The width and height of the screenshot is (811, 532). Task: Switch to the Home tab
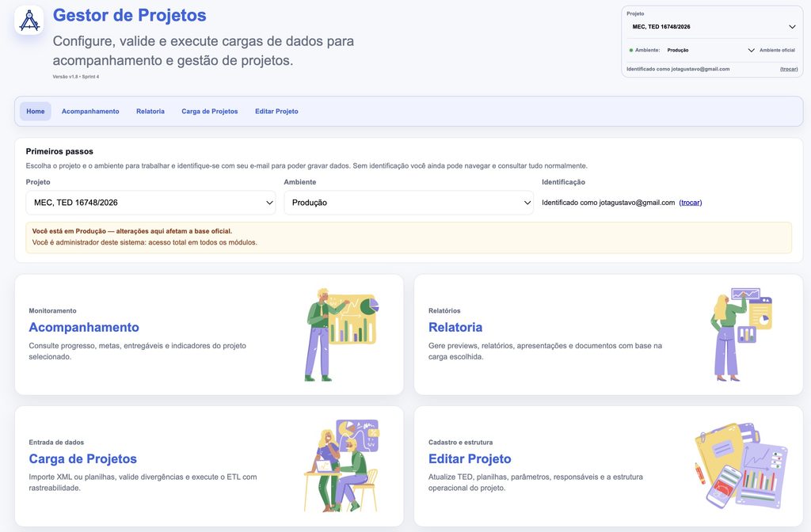tap(36, 111)
